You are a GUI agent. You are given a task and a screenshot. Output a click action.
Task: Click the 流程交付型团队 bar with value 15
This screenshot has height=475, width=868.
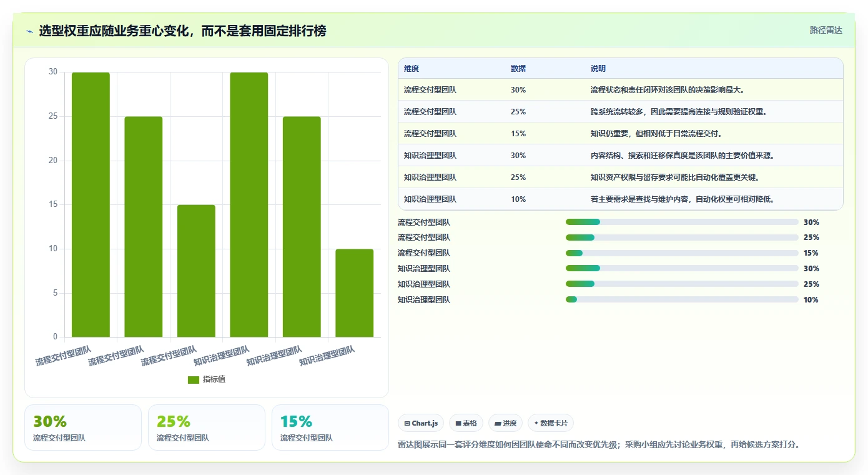pos(196,271)
